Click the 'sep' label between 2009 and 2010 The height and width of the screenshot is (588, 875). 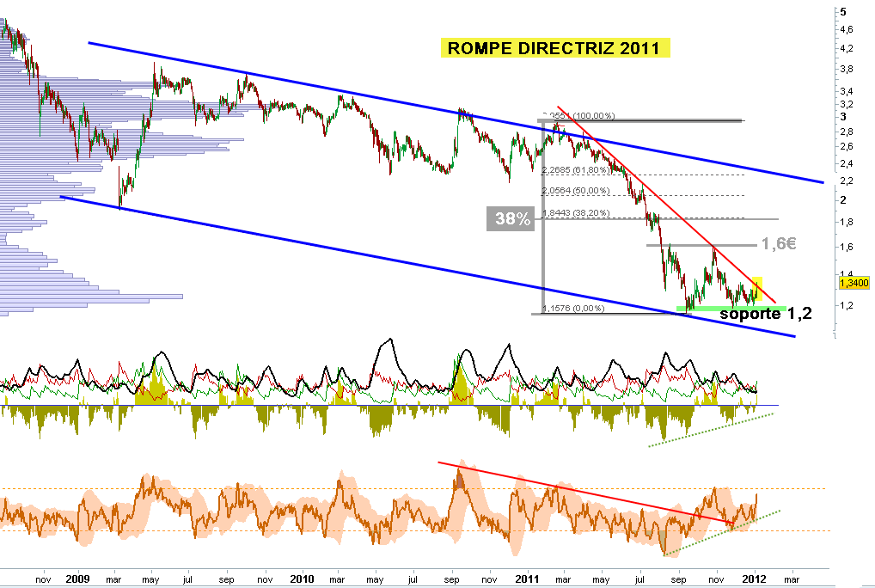click(x=227, y=580)
